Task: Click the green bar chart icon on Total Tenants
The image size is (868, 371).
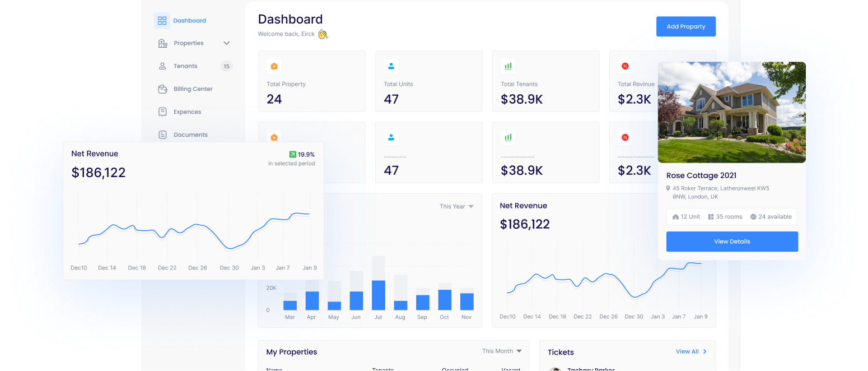Action: (508, 66)
